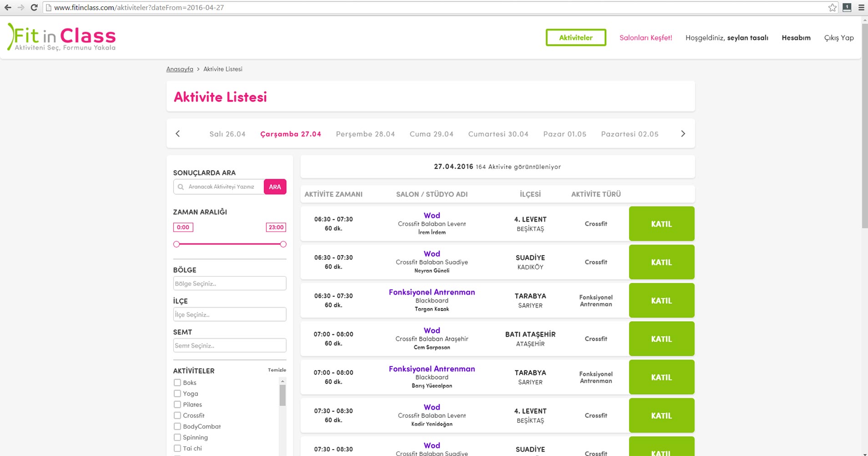Open Hesabım in the top menu

tap(796, 38)
